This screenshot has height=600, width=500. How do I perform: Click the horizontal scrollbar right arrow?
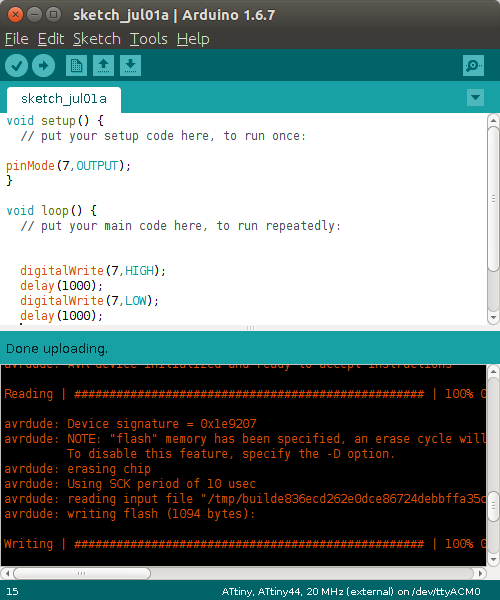click(480, 573)
